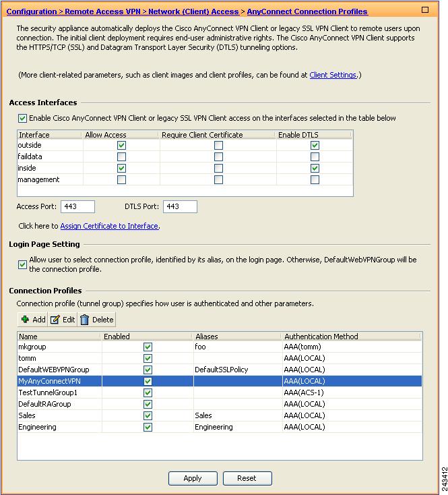
Task: Check Require Client Certificate for management interface
Action: pos(218,179)
